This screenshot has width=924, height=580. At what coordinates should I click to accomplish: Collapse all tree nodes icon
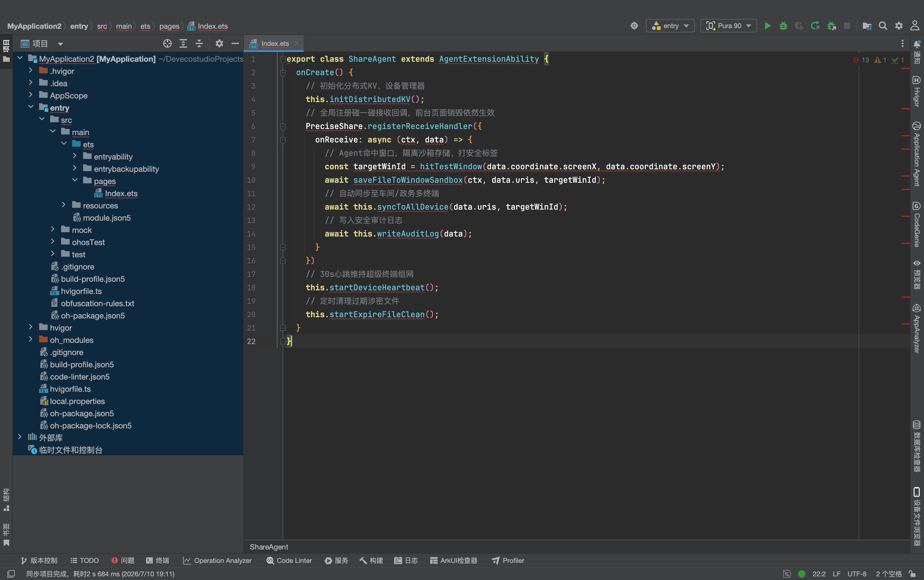tap(199, 43)
